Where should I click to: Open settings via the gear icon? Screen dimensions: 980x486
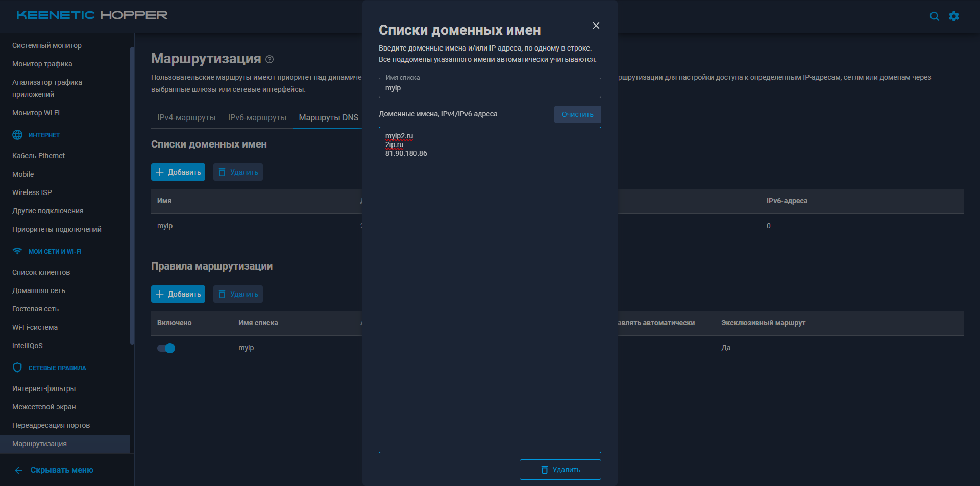(953, 16)
